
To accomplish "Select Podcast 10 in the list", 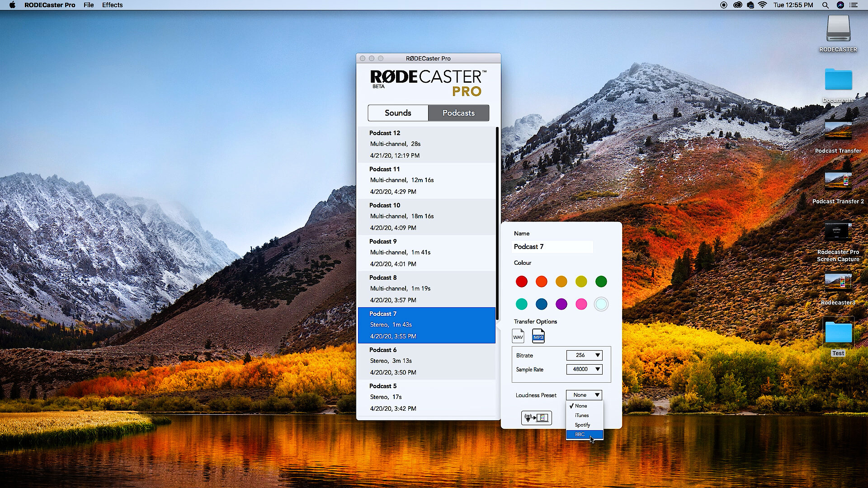I will coord(426,217).
